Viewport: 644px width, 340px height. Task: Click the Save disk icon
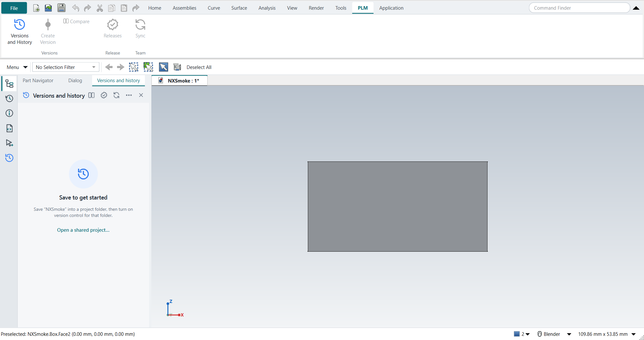pos(62,8)
